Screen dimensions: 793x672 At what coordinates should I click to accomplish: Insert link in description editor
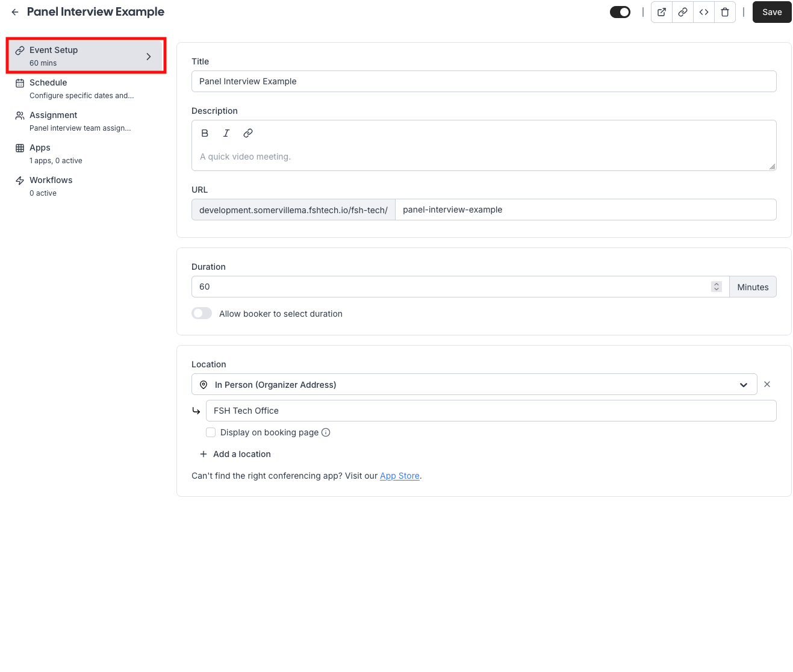tap(248, 133)
